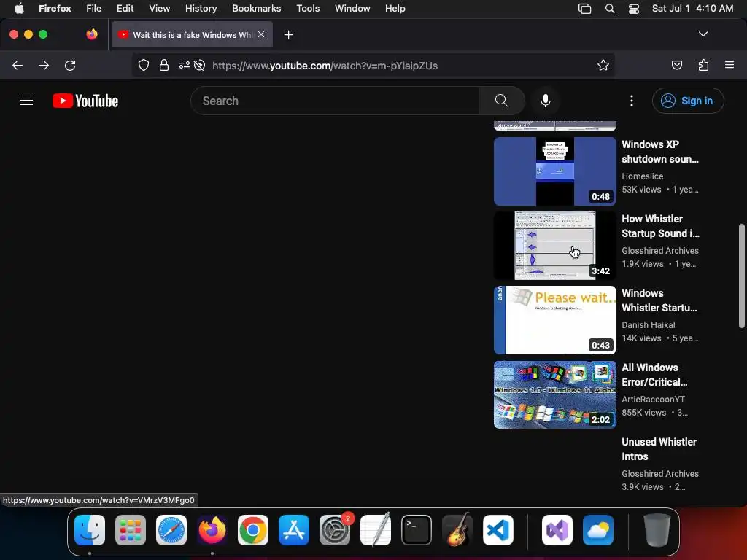This screenshot has width=747, height=560.
Task: Open the YouTube guide hamburger menu
Action: click(26, 101)
